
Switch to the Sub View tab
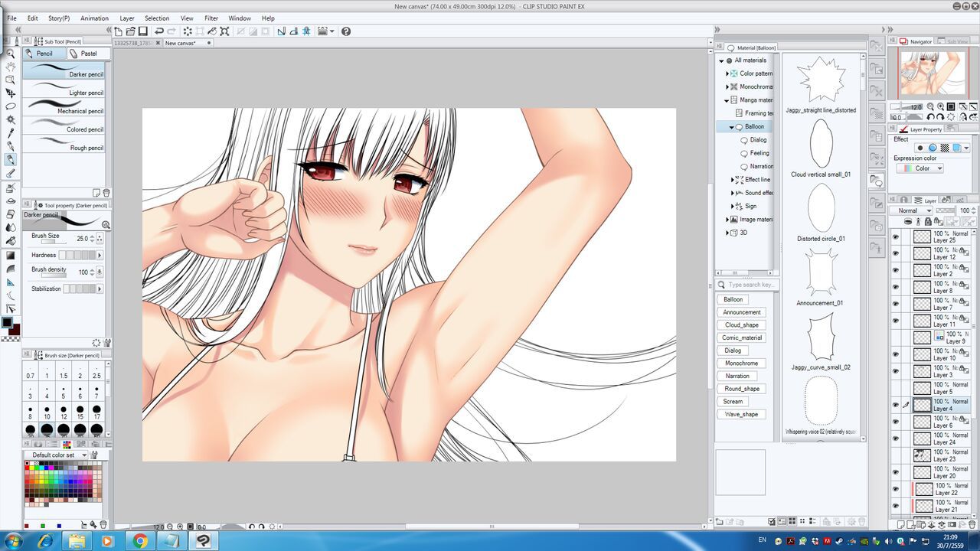952,41
